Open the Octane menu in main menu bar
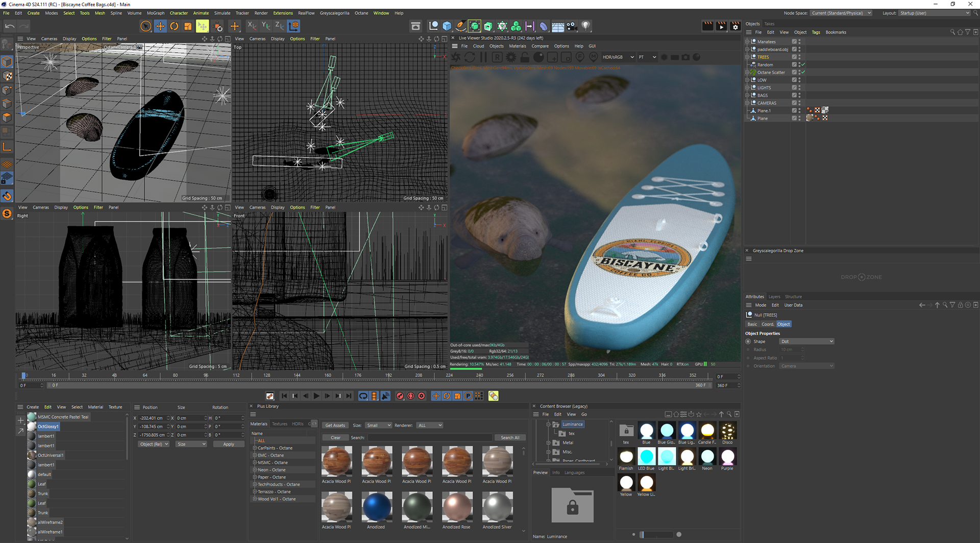Image resolution: width=980 pixels, height=543 pixels. click(x=361, y=13)
